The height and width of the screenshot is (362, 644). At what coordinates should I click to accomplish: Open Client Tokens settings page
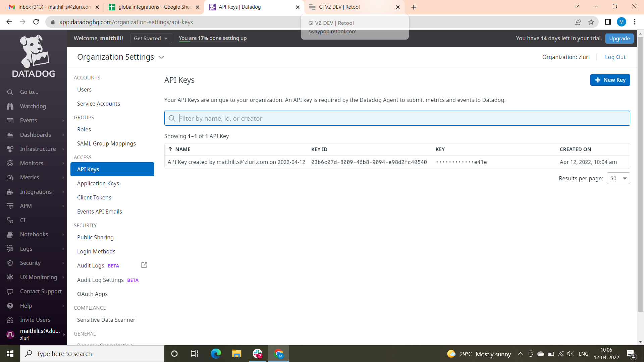tap(94, 197)
